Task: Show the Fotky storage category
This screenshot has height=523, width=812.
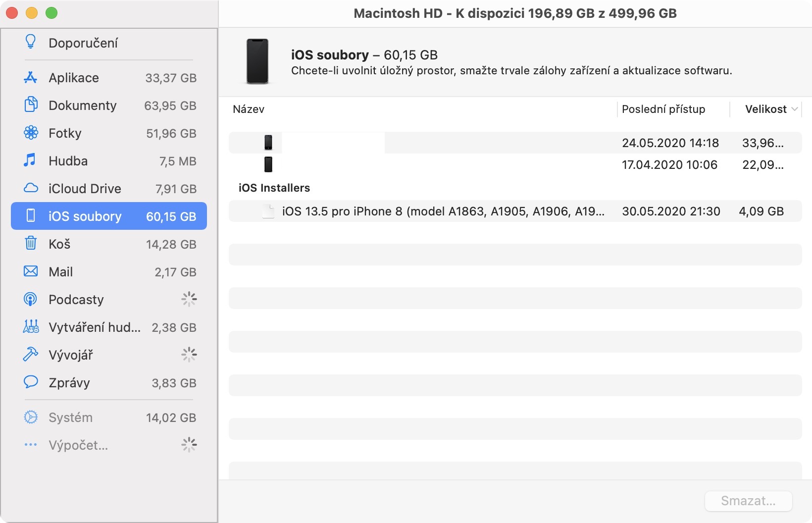Action: [x=109, y=133]
